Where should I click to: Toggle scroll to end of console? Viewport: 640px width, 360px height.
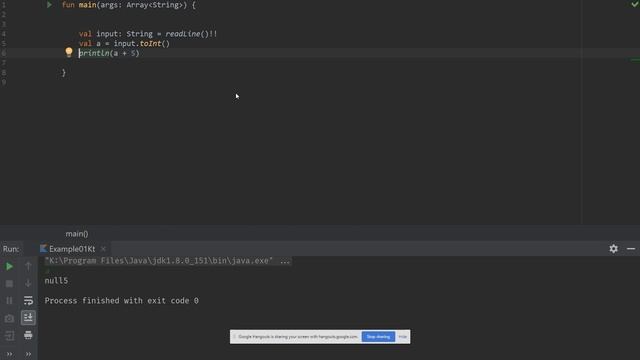point(28,318)
